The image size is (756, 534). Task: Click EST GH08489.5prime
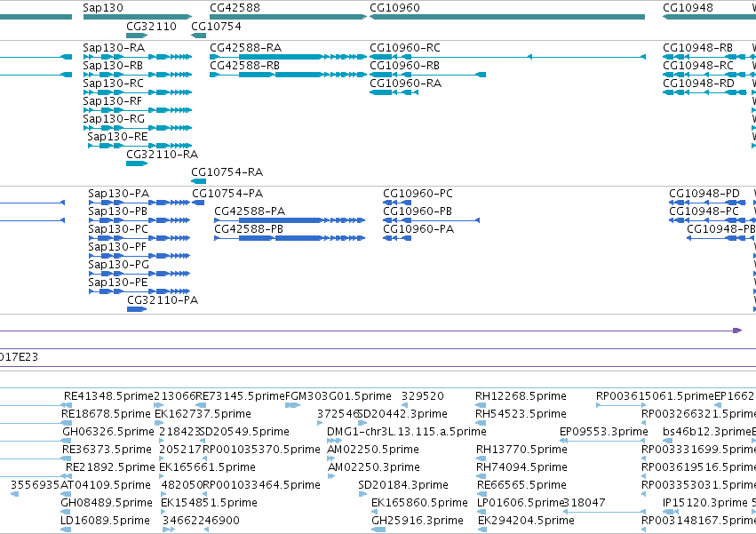[x=107, y=503]
